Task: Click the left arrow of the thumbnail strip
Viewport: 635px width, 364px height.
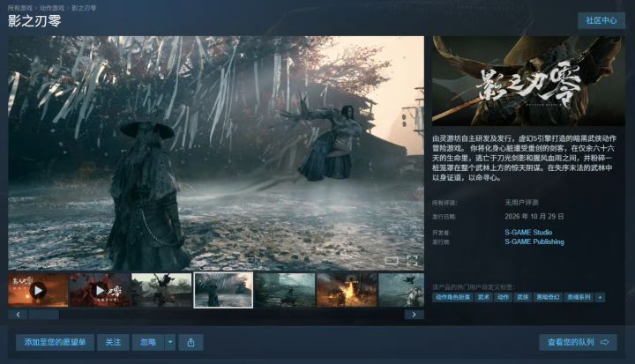Action: pos(18,315)
